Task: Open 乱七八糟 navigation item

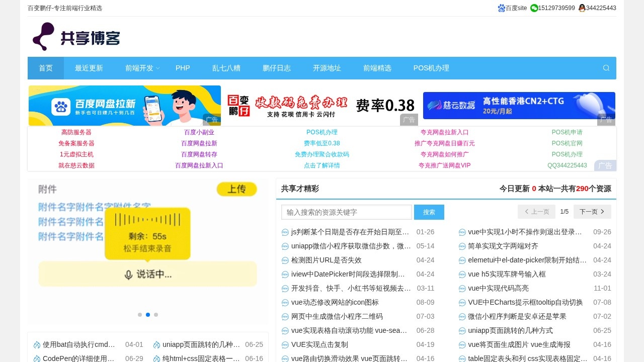Action: click(226, 68)
